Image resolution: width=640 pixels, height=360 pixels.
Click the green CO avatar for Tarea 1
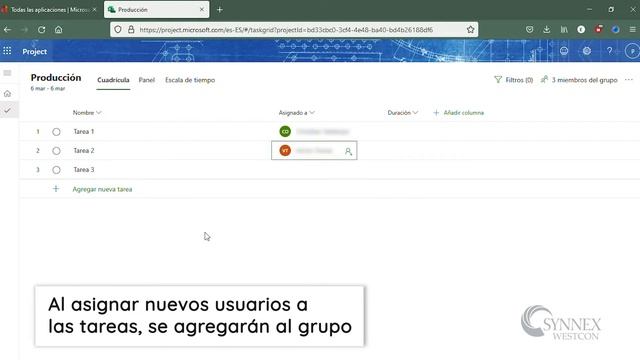[x=285, y=131]
